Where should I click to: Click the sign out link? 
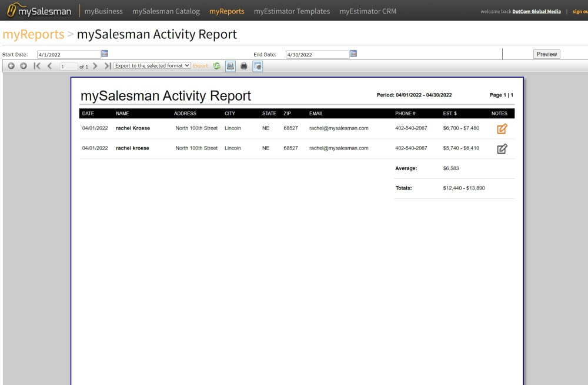pos(580,12)
